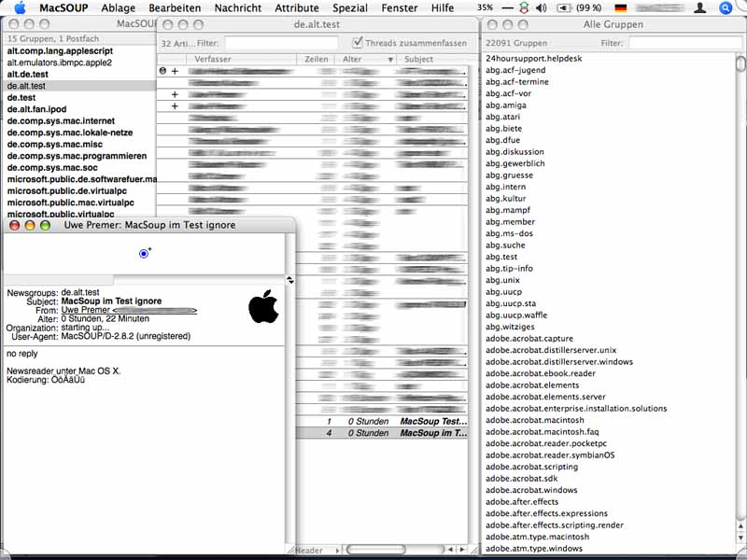Viewport: 747px width, 560px height.
Task: Uncheck Threads zusammenfassen checkbox
Action: pos(358,43)
